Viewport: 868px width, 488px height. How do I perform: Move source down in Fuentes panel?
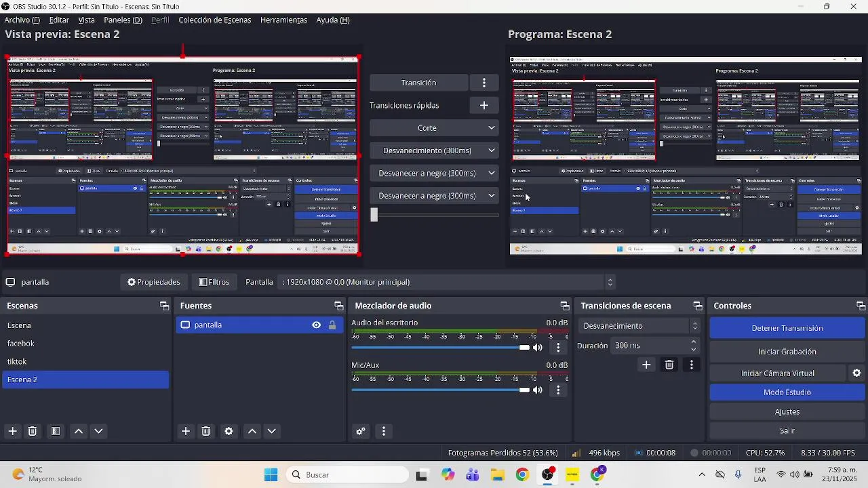click(x=272, y=431)
